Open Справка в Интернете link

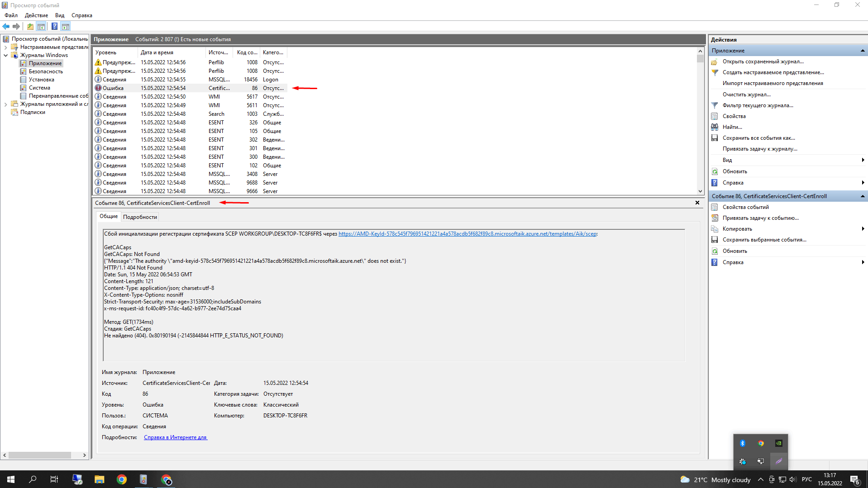point(175,437)
